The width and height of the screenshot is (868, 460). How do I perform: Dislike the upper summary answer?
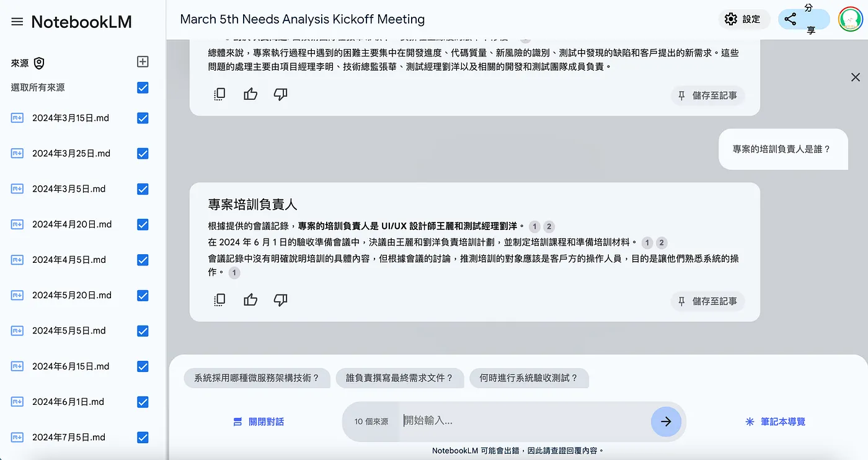pos(281,94)
